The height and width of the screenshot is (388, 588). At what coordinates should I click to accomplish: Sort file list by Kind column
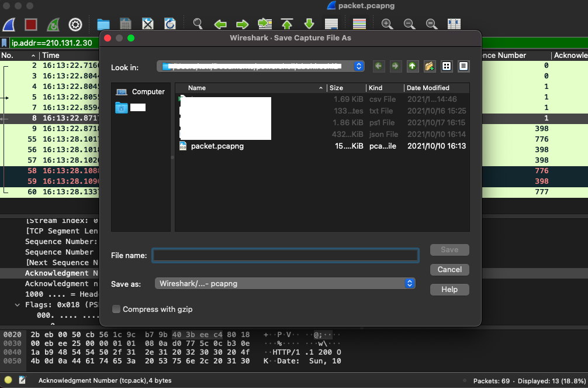[x=385, y=88]
